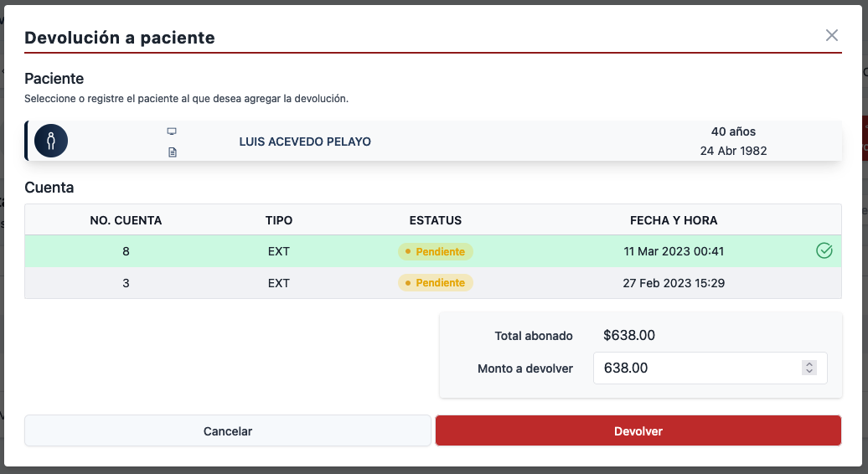The height and width of the screenshot is (474, 868).
Task: Select account number 3 row
Action: 126,283
